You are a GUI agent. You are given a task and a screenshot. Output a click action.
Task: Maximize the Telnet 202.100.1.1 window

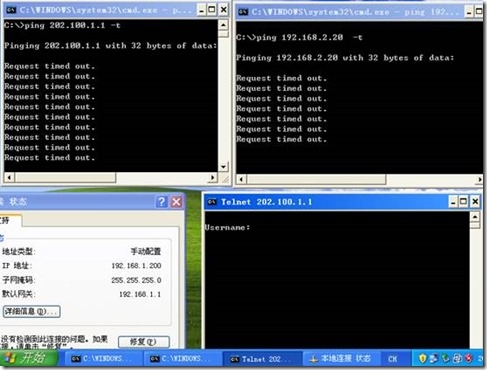pyautogui.click(x=463, y=202)
